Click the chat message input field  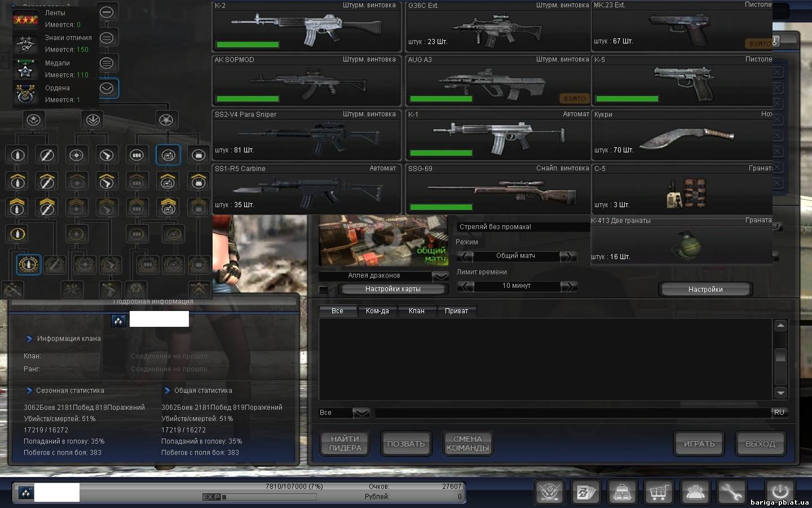pyautogui.click(x=572, y=414)
